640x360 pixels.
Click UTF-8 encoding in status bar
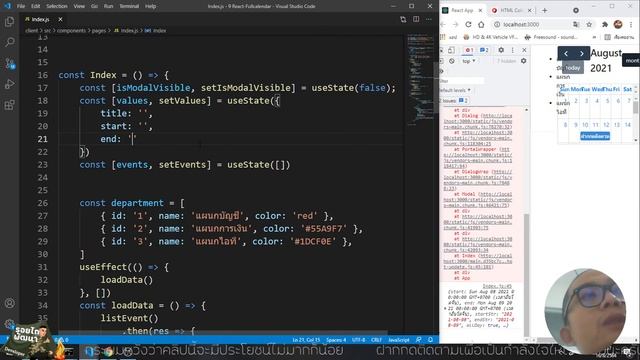359,340
